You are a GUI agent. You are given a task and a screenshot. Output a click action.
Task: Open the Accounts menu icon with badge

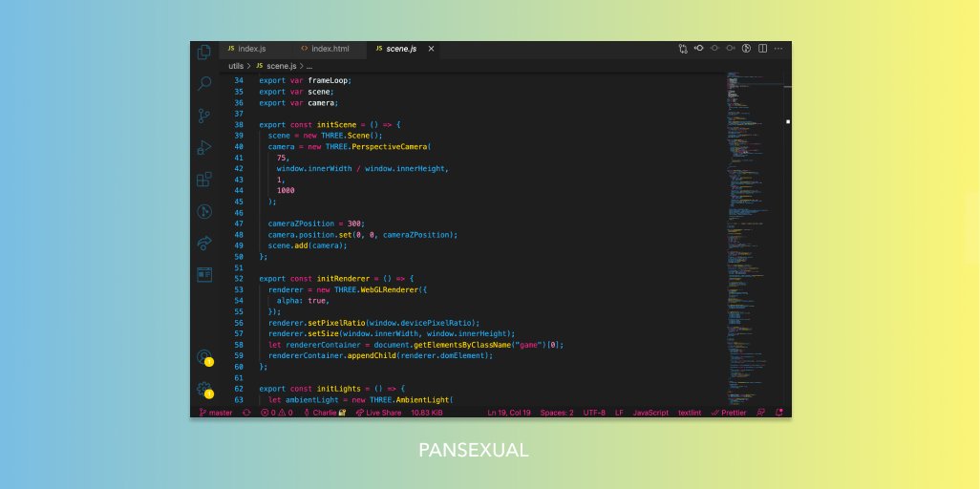pos(204,358)
